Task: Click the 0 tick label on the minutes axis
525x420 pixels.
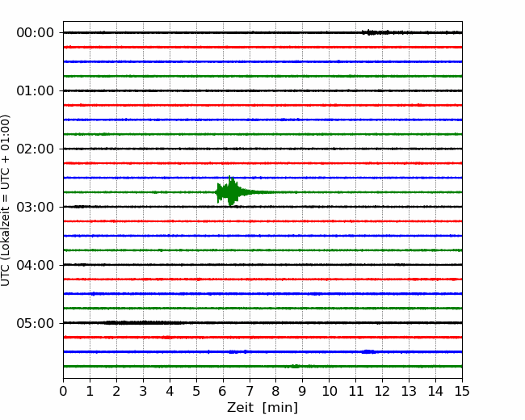Action: pos(63,392)
